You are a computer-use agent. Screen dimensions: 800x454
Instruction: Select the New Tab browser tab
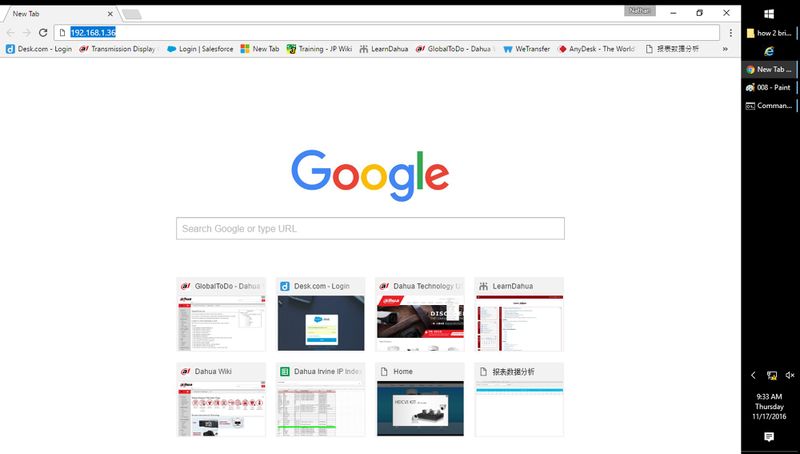pyautogui.click(x=59, y=14)
